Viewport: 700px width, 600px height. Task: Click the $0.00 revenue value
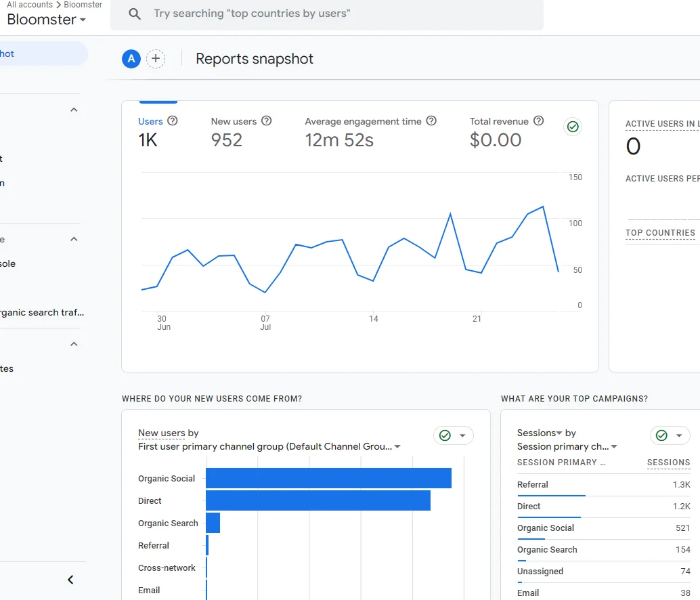pos(495,140)
